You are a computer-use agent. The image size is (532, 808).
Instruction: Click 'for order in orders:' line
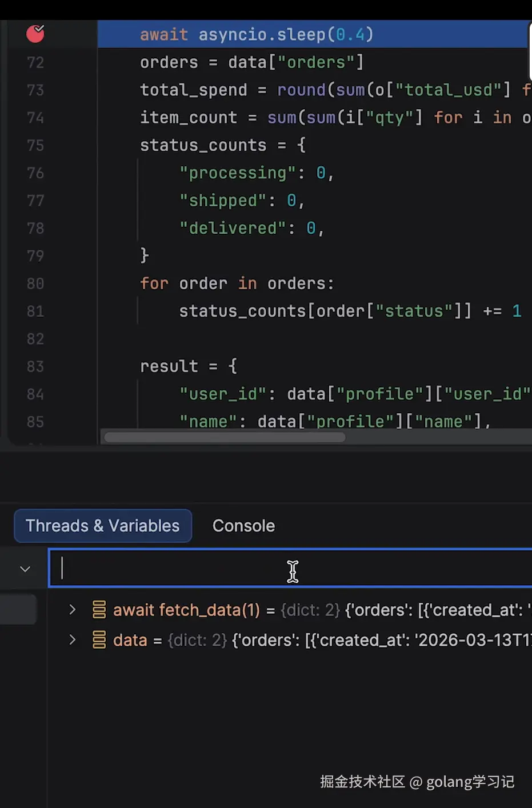tap(237, 283)
